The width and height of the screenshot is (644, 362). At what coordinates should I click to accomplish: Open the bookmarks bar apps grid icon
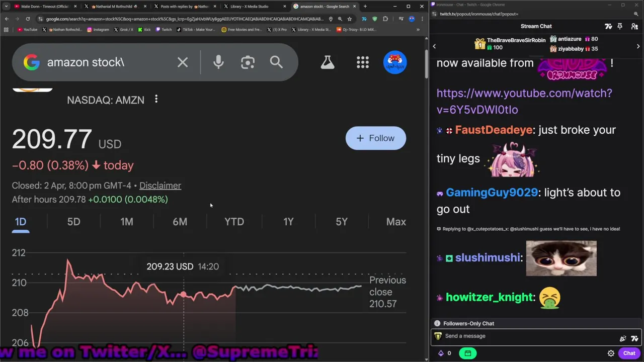click(x=6, y=30)
